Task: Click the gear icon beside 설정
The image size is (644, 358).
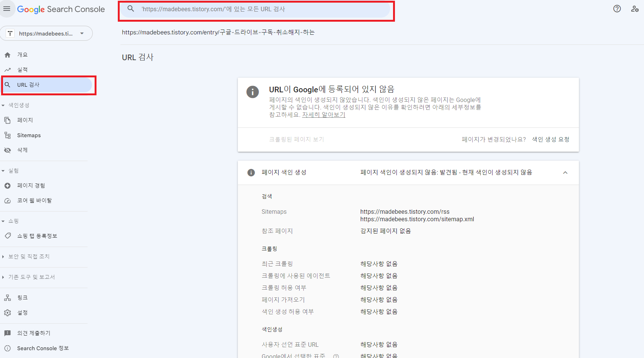Action: [7, 313]
